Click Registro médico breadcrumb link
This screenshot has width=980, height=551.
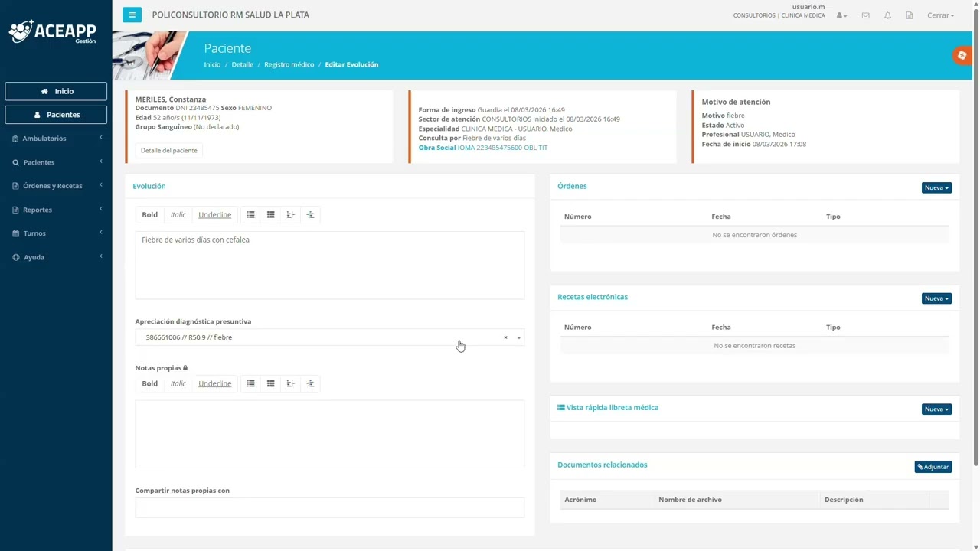[x=289, y=64]
